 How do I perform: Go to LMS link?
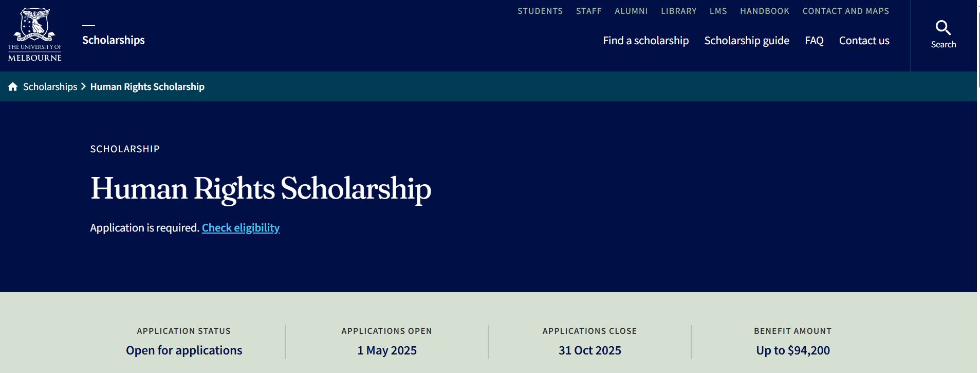(x=718, y=11)
